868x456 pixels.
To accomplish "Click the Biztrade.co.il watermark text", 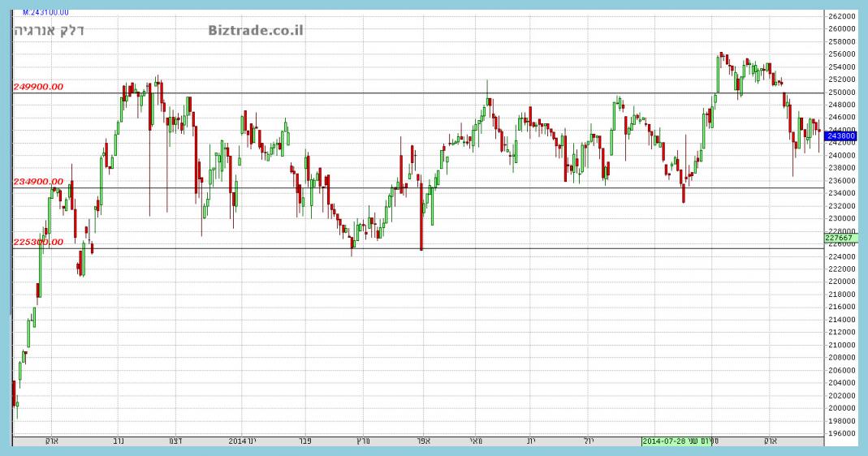I will 256,30.
